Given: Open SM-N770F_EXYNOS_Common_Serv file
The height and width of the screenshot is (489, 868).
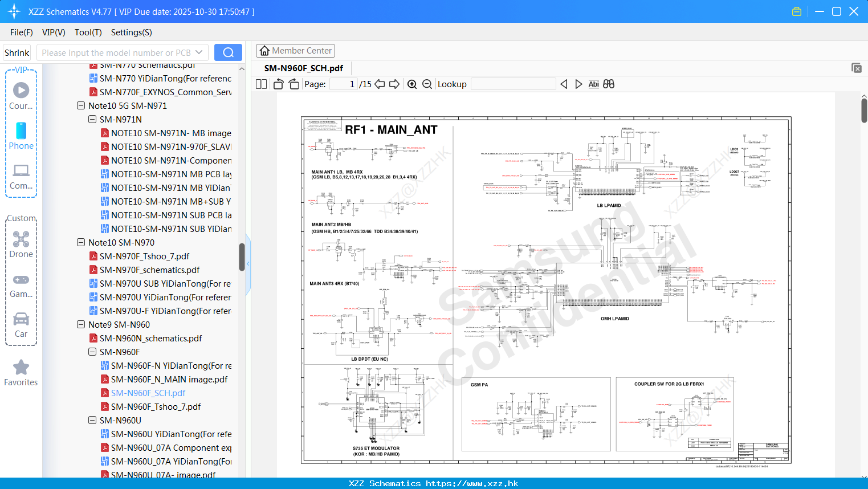Looking at the screenshot, I should [x=165, y=92].
